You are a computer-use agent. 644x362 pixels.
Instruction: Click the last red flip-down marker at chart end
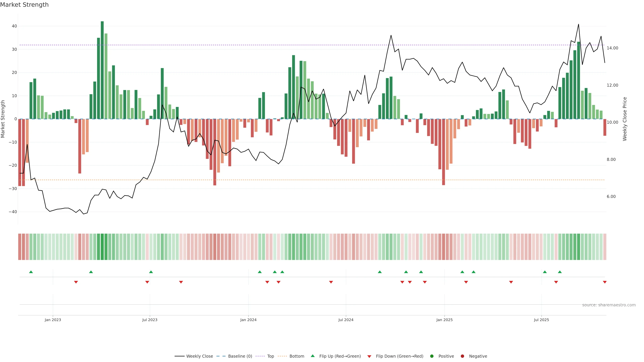[x=604, y=282]
